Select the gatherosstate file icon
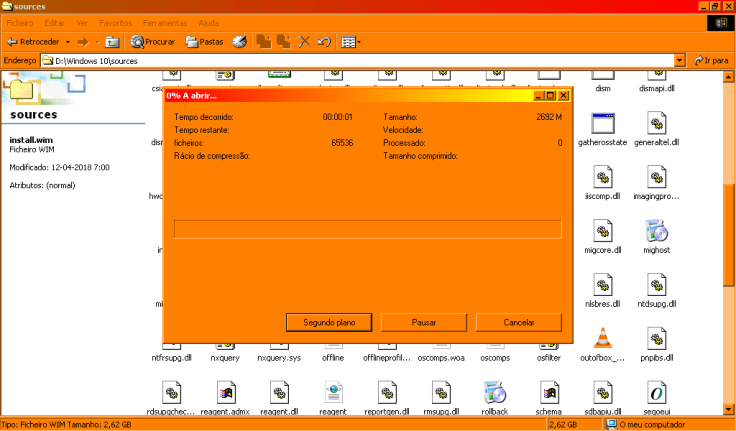The image size is (736, 431). click(602, 125)
